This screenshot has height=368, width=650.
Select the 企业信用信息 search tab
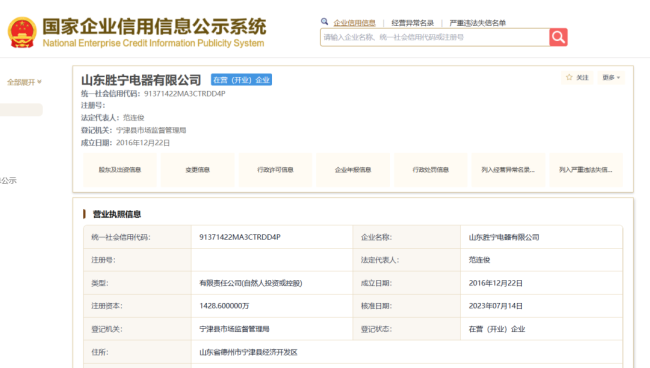pyautogui.click(x=354, y=23)
